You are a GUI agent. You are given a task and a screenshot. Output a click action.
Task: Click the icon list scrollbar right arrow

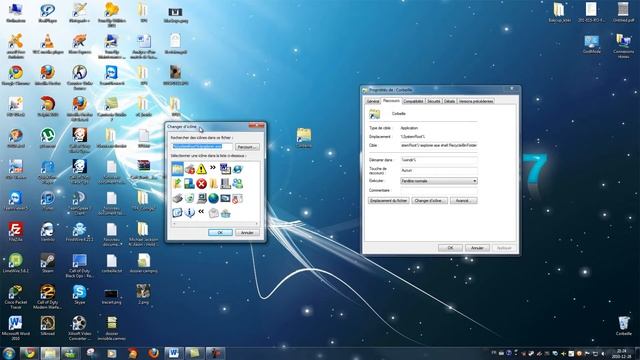[257, 223]
